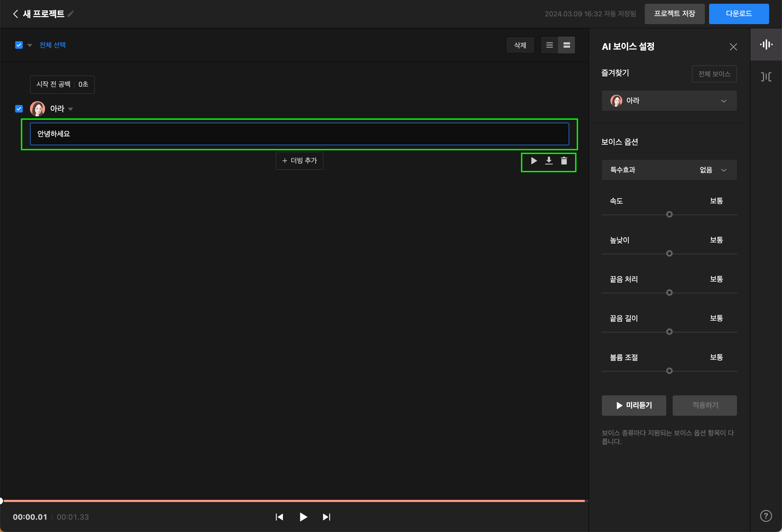Image resolution: width=782 pixels, height=532 pixels.
Task: Switch to the thick-row block view
Action: [567, 45]
